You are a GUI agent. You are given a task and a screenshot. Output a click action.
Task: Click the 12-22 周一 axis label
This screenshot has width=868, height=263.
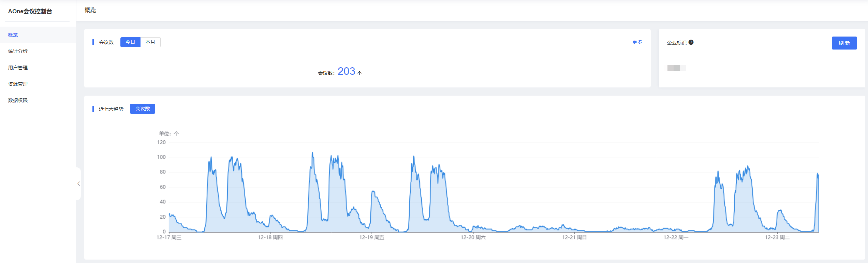point(676,237)
